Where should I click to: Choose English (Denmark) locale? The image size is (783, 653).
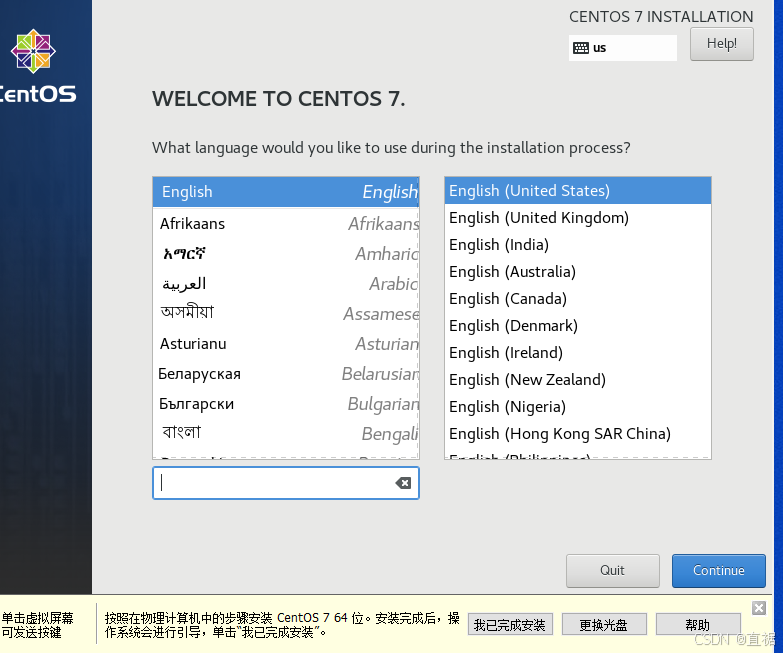(578, 326)
